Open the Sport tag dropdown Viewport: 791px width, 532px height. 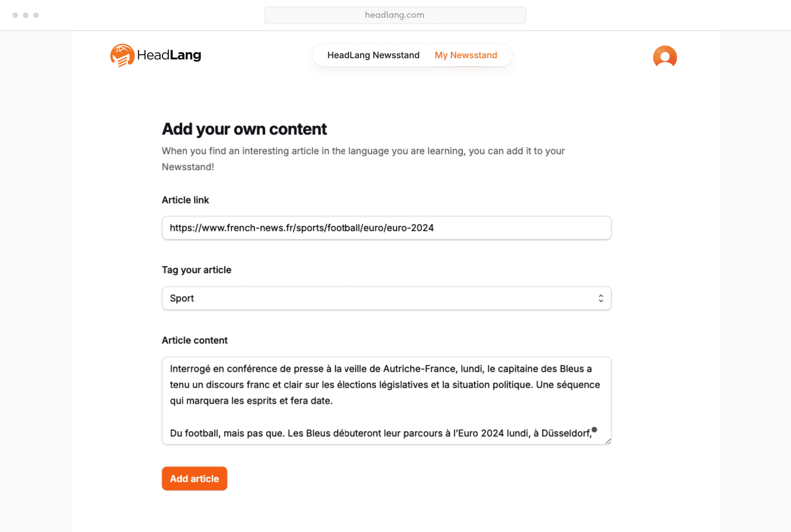pyautogui.click(x=386, y=298)
